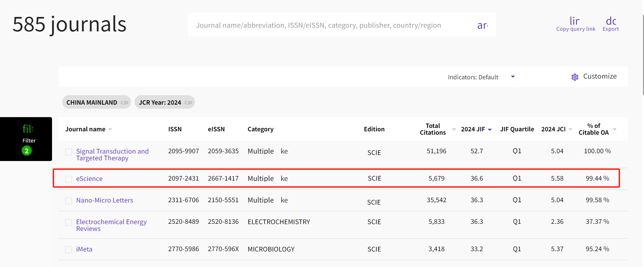Click the search icon in the journal search box
This screenshot has height=267, width=644.
coord(482,25)
